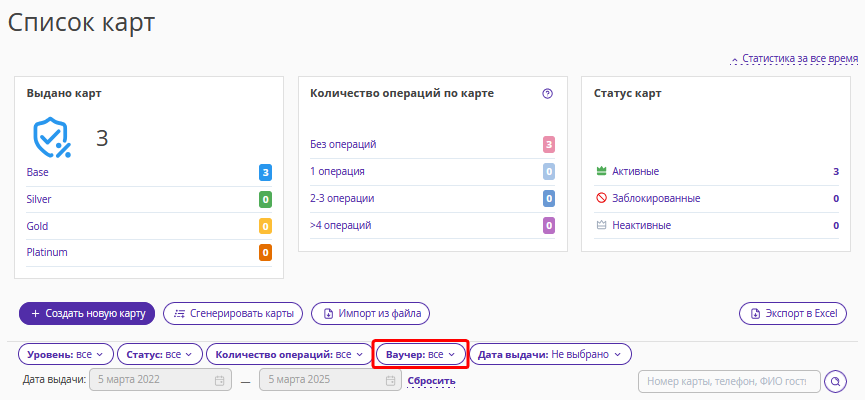Screen dimensions: 865x400
Task: Click the blue Base count badge
Action: (265, 173)
